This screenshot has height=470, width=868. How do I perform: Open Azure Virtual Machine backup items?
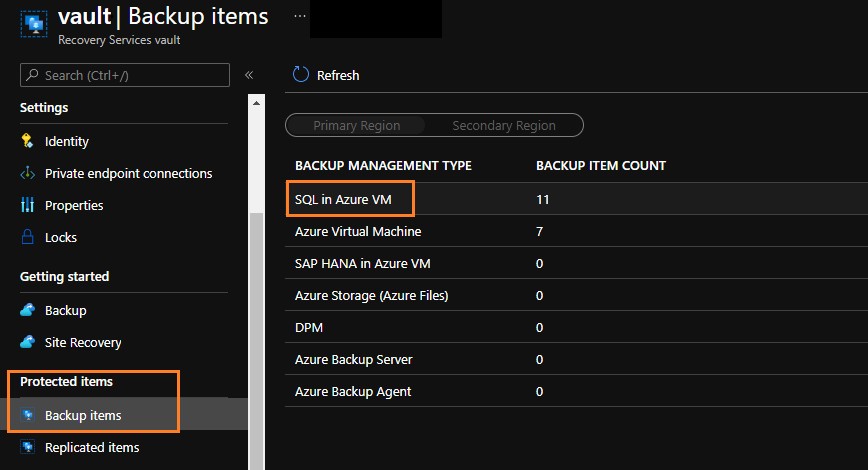click(358, 231)
